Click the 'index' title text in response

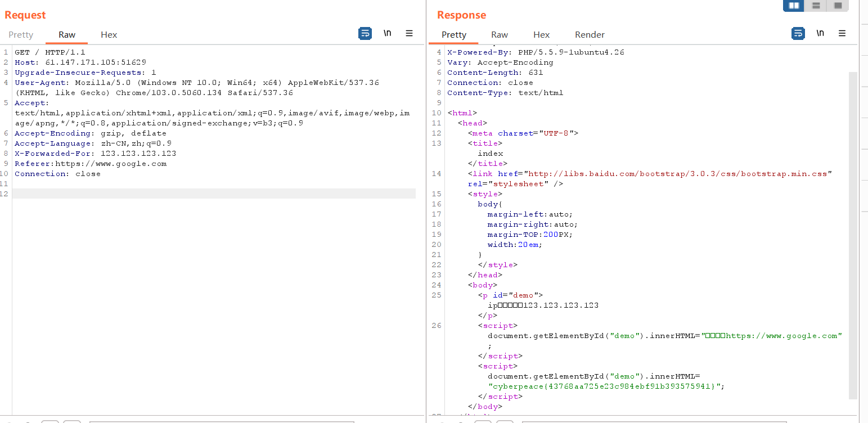pyautogui.click(x=491, y=154)
